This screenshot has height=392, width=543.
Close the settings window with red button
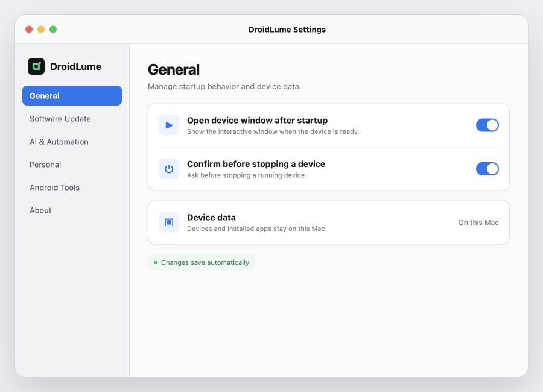click(x=29, y=30)
